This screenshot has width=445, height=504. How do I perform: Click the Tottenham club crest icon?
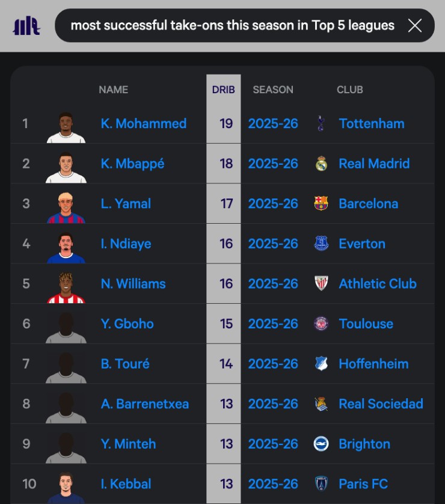click(x=321, y=123)
